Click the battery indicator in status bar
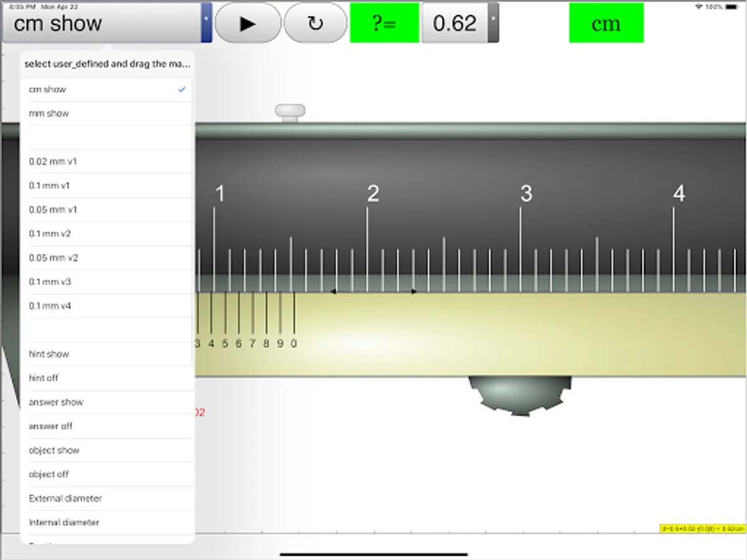This screenshot has height=560, width=747. [x=733, y=6]
